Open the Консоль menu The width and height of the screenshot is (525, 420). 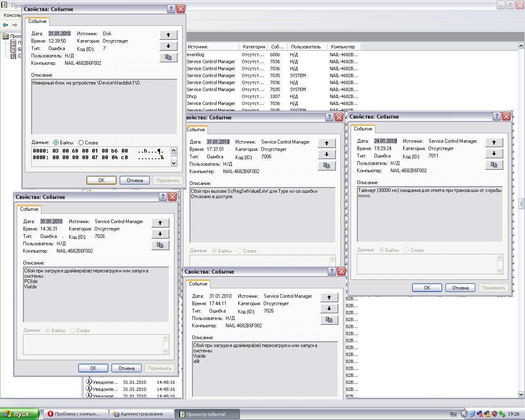(x=12, y=15)
